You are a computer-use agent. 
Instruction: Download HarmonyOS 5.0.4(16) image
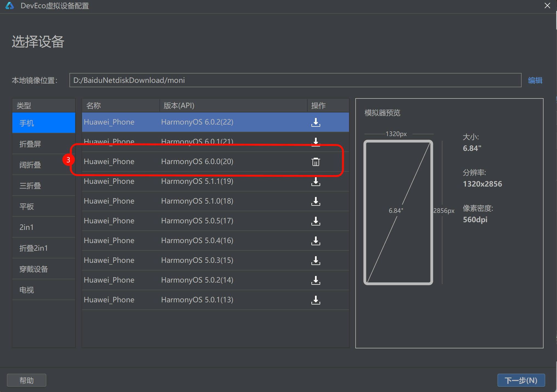pyautogui.click(x=316, y=241)
